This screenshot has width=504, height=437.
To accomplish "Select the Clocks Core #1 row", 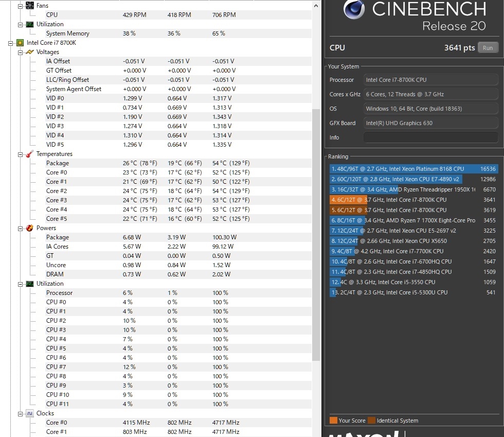I will [x=179, y=432].
